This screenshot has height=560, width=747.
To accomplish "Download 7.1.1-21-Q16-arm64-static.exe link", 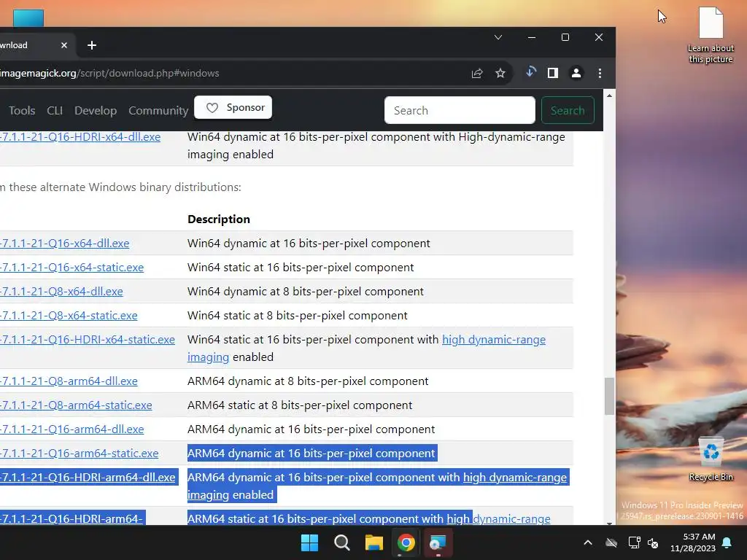I will [x=79, y=454].
